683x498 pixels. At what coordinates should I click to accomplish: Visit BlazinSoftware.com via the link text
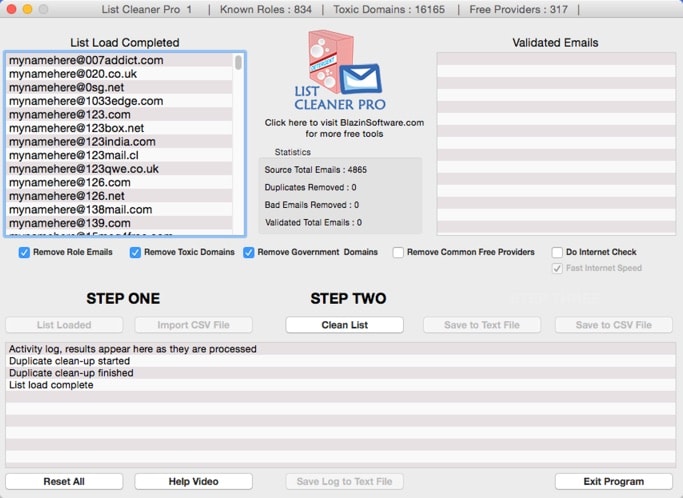(344, 128)
